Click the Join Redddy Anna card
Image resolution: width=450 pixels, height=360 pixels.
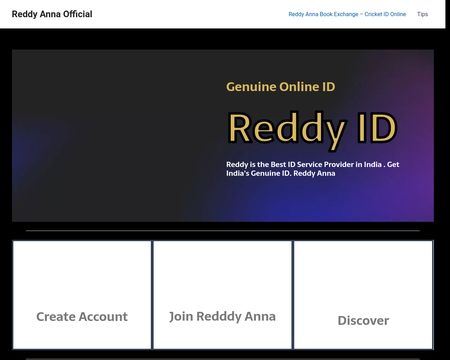[x=222, y=295]
